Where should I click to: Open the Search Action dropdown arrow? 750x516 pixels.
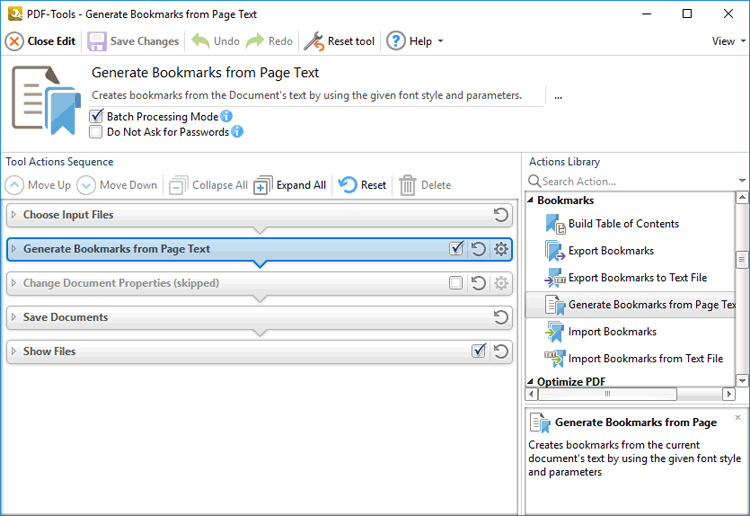742,181
